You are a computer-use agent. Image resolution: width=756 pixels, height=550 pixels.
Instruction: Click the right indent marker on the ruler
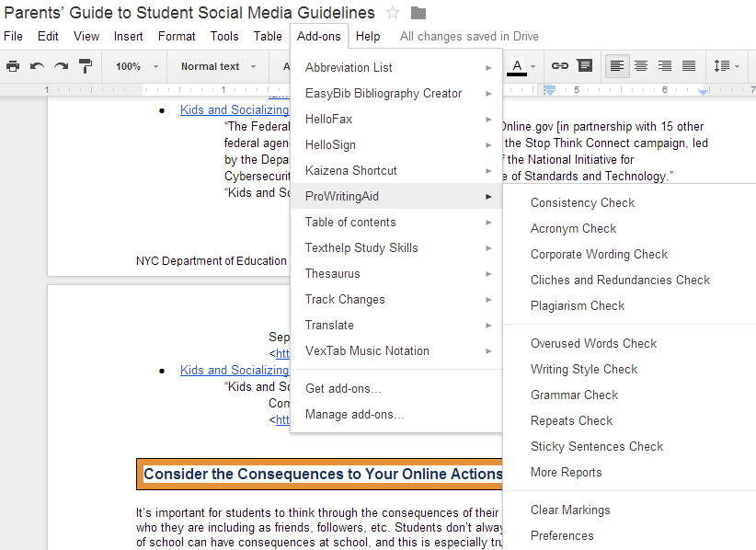(704, 92)
